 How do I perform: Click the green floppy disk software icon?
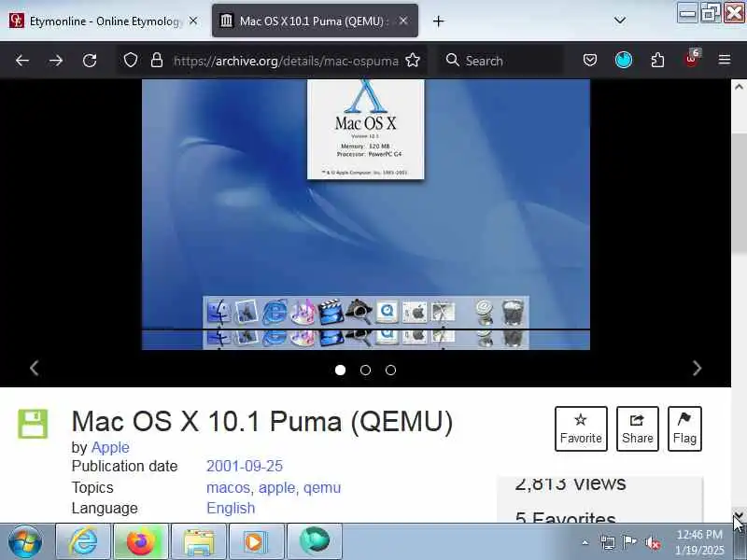pyautogui.click(x=33, y=424)
